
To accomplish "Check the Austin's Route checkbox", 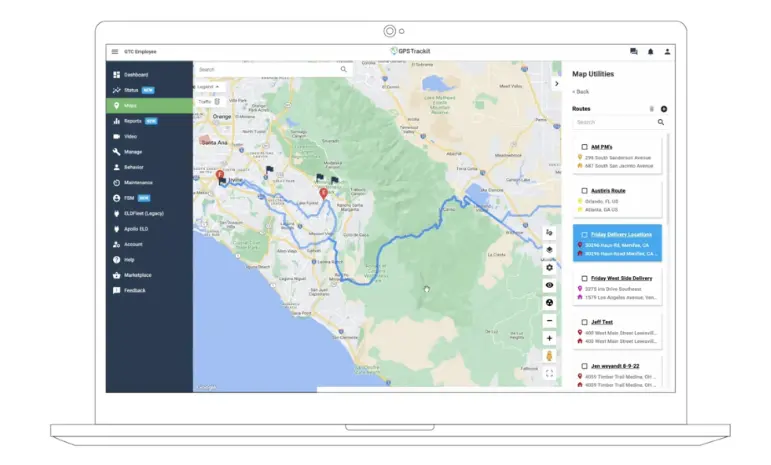I will (x=584, y=191).
